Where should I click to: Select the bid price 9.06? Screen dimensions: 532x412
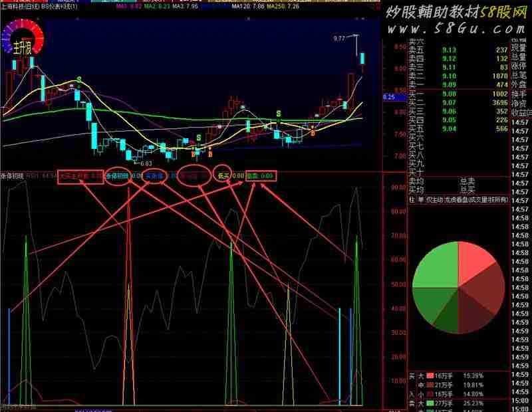[x=449, y=112]
